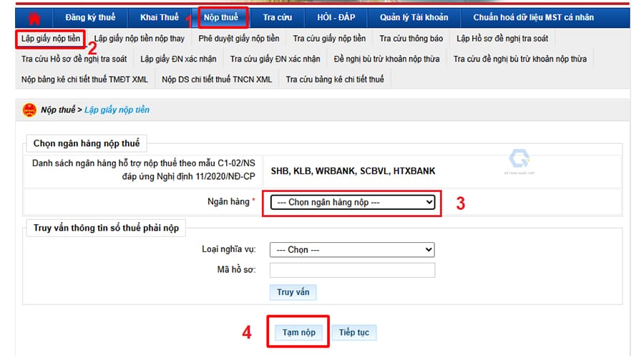Click the Tiếp tục button
644x356 pixels.
(x=353, y=332)
